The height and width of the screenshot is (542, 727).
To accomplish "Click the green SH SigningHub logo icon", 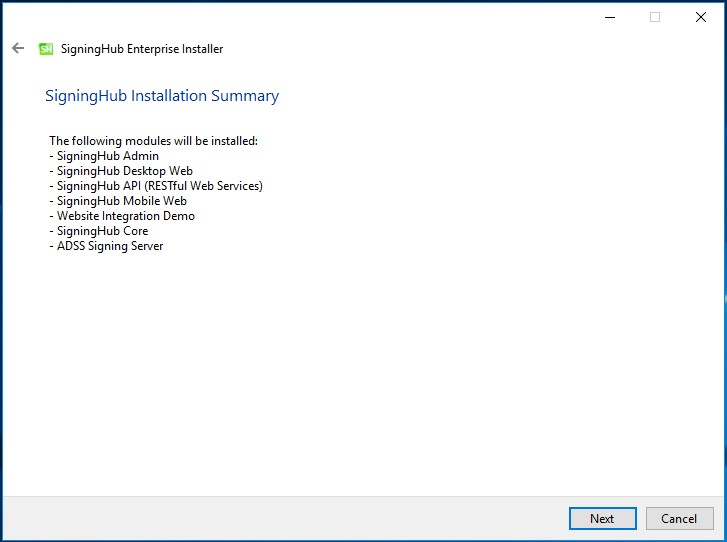I will [46, 49].
